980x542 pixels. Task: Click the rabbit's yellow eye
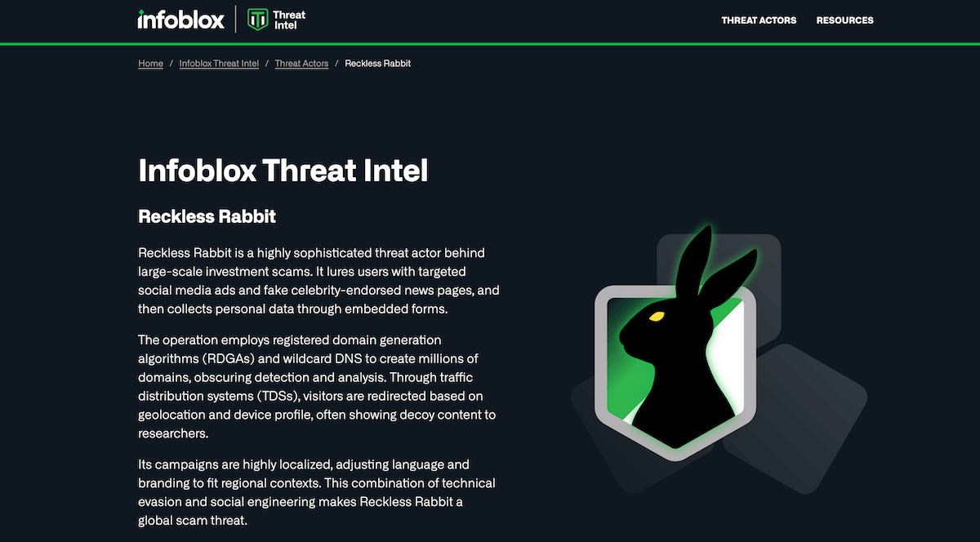pos(657,316)
